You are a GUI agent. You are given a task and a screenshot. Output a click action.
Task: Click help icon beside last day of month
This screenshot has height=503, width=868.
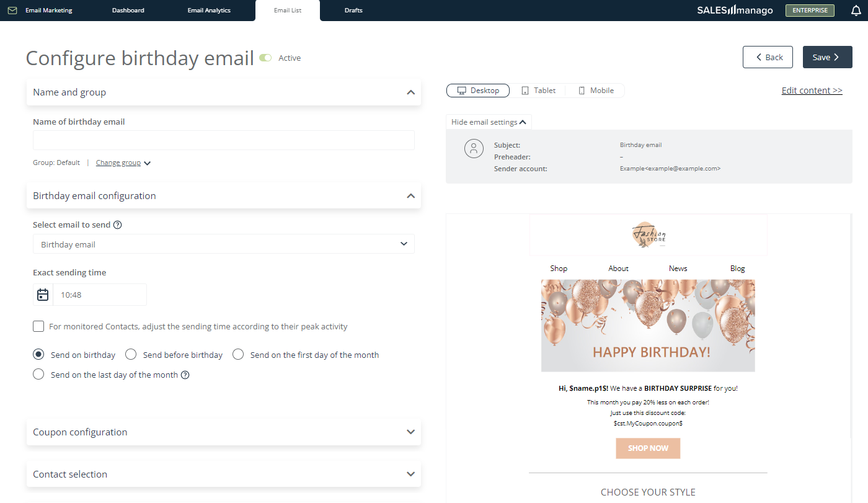(185, 375)
